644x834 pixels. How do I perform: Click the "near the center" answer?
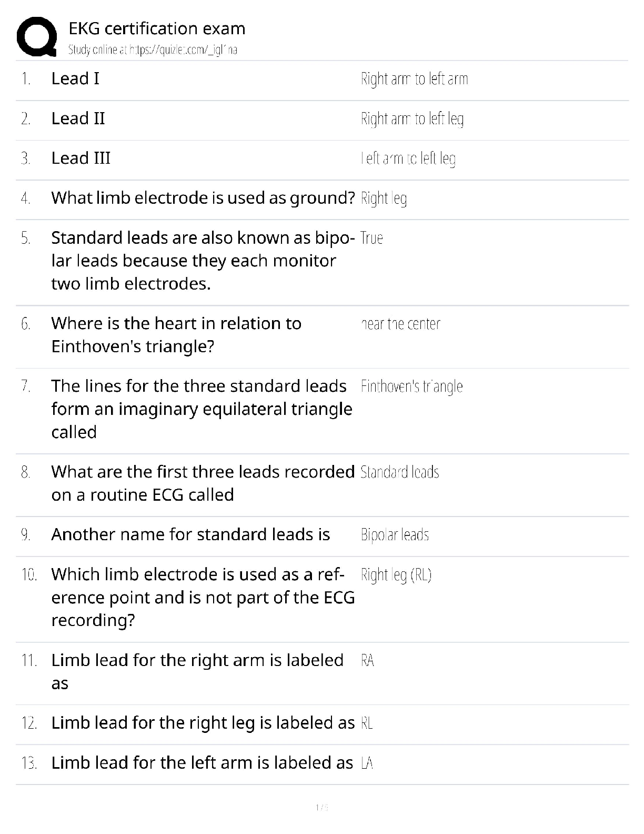click(x=401, y=324)
